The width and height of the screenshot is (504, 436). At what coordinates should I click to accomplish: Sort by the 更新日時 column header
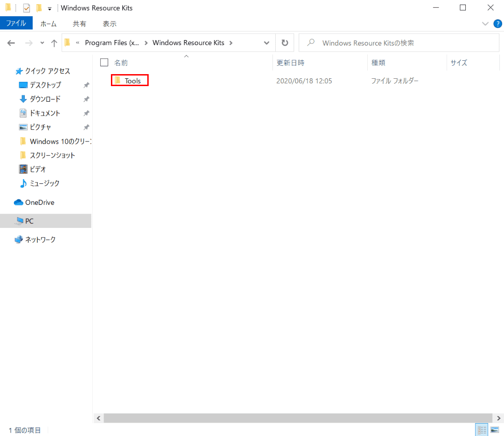pos(290,63)
